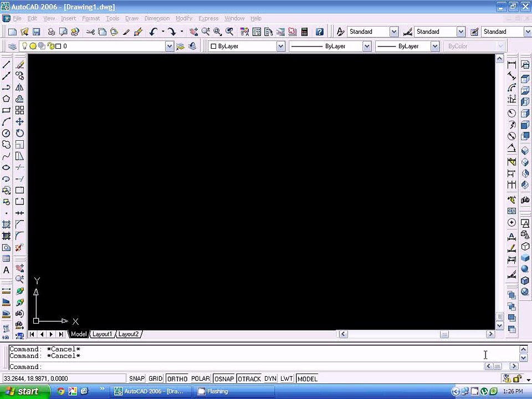The width and height of the screenshot is (532, 399).
Task: Select the Circle draw tool
Action: (6, 133)
